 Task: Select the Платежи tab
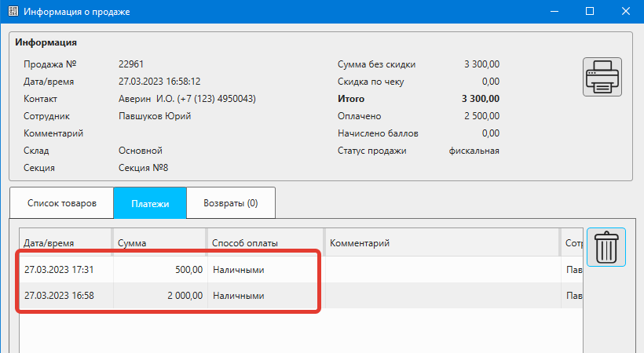click(x=150, y=202)
